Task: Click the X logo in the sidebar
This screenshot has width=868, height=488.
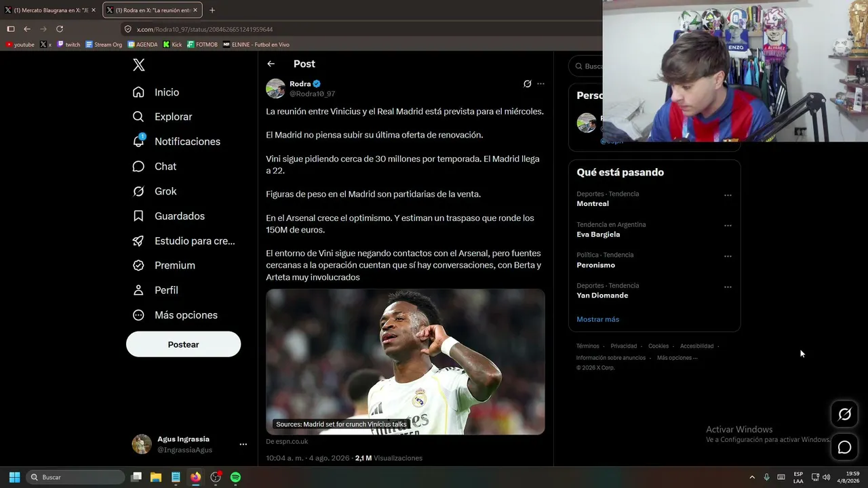Action: coord(138,65)
